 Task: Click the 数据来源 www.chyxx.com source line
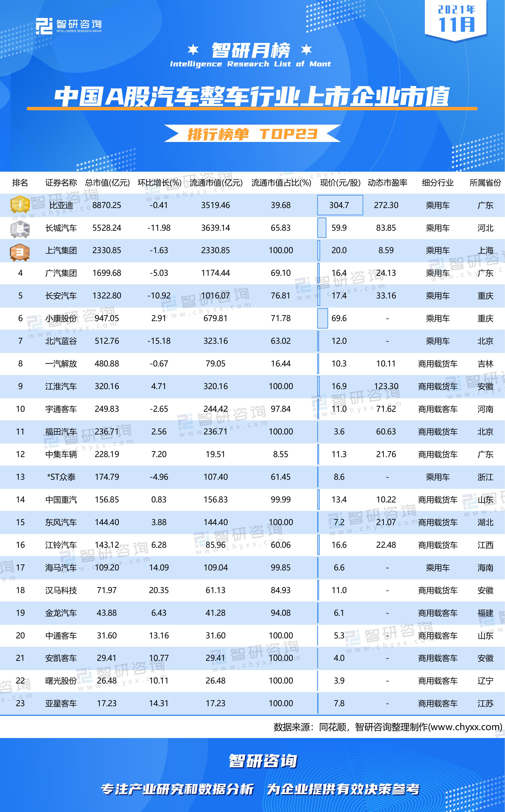(x=388, y=727)
